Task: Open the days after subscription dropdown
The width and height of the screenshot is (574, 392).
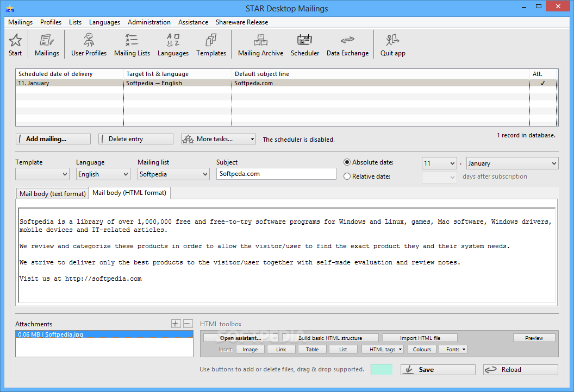Action: click(x=439, y=178)
